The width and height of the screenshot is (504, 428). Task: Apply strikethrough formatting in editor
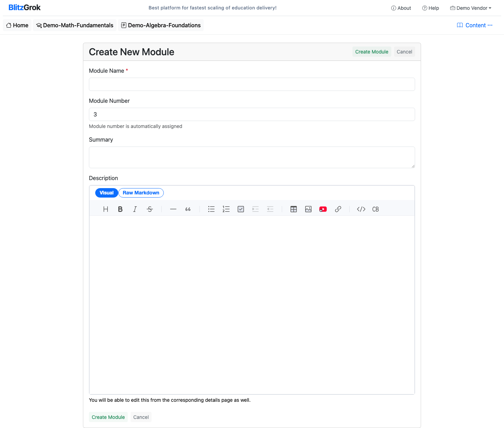(150, 209)
